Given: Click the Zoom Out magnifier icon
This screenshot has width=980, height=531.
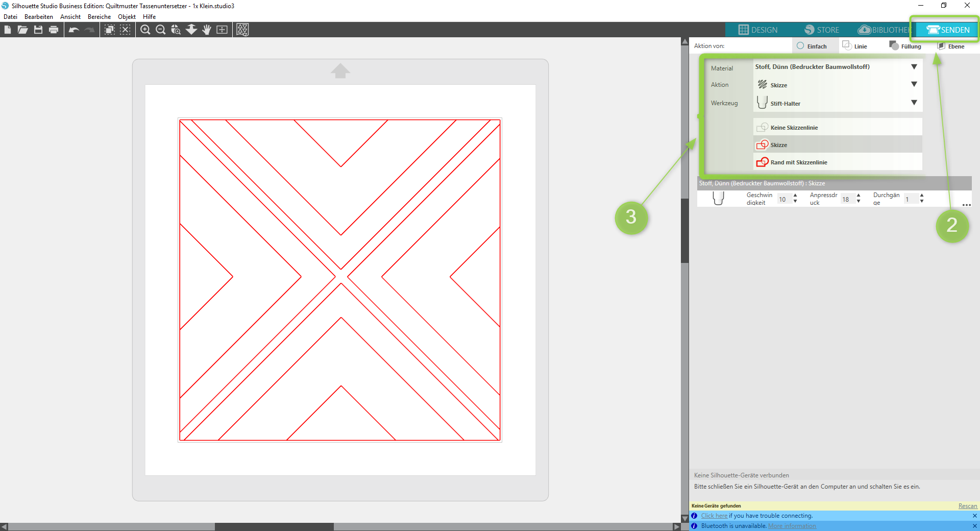Looking at the screenshot, I should 160,30.
